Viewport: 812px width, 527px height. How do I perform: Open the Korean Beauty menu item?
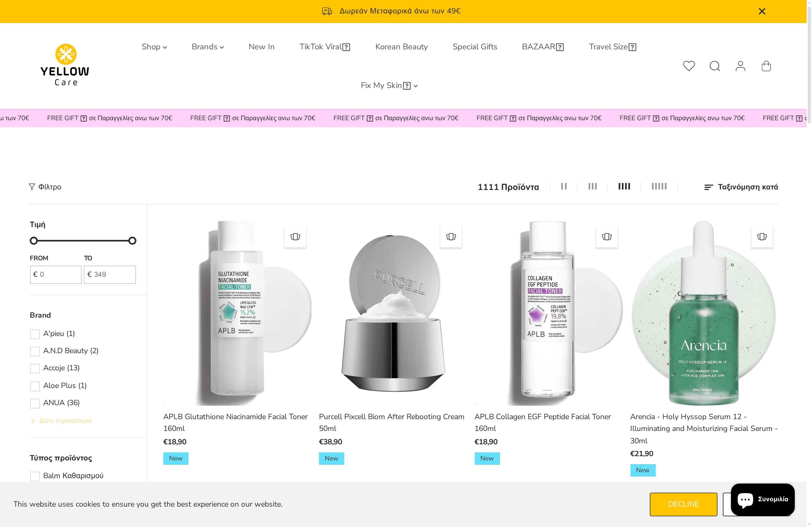(401, 47)
